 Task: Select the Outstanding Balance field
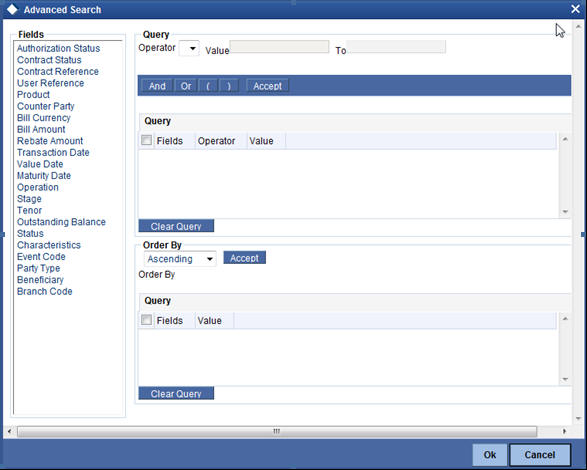(x=61, y=222)
